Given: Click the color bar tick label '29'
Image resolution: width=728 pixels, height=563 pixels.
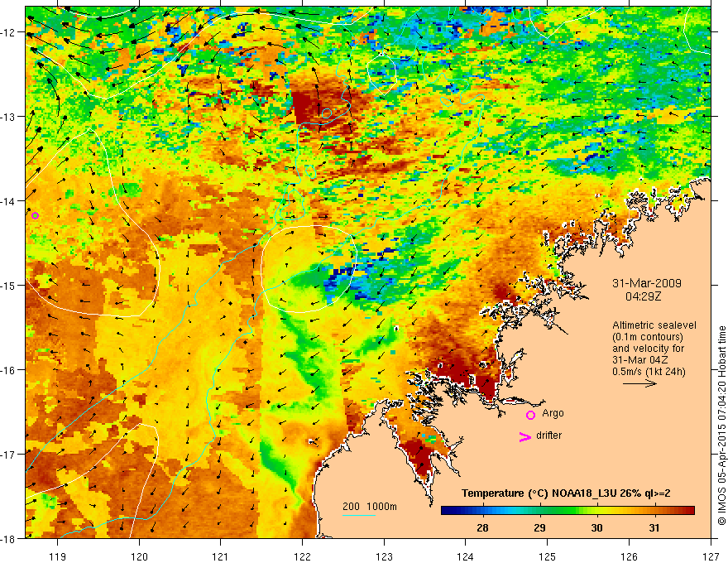Looking at the screenshot, I should [539, 527].
